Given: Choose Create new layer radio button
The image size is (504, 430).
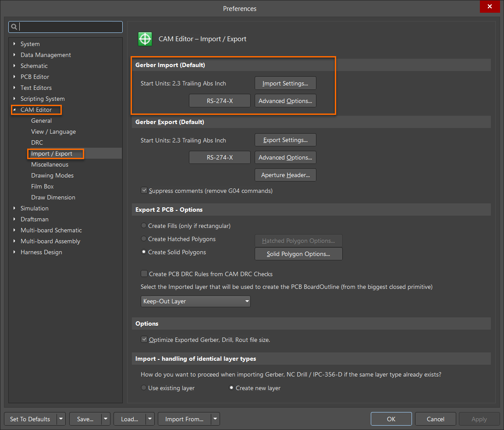Looking at the screenshot, I should point(231,387).
